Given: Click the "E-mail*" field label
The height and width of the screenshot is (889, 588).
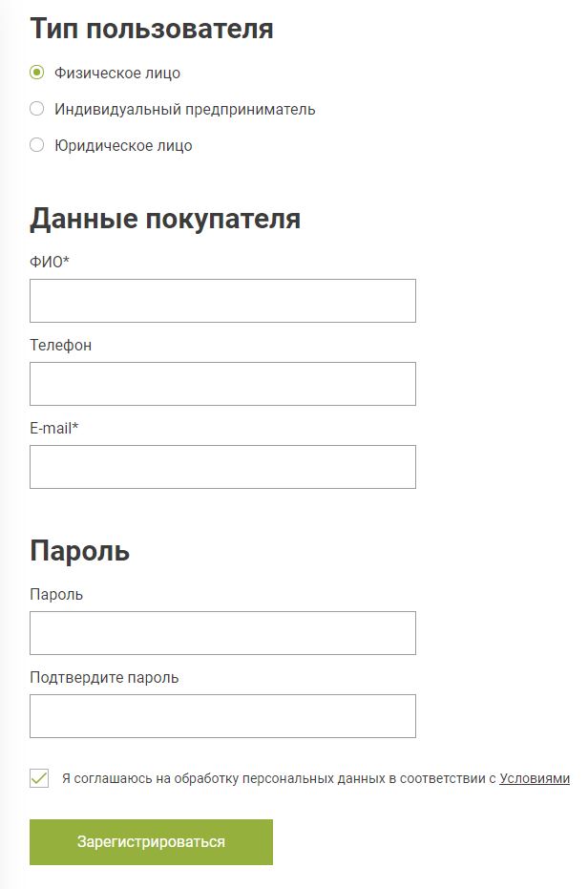Looking at the screenshot, I should 54,428.
